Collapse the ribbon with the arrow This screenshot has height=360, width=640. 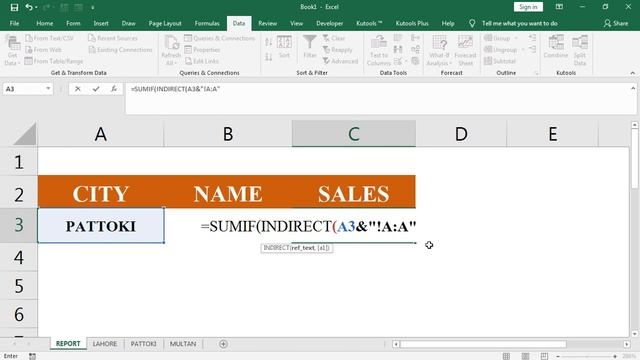coord(633,73)
